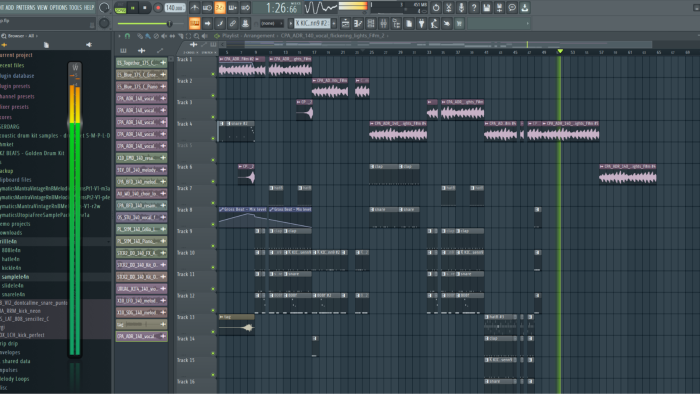The image size is (700, 394).
Task: Open the content library shopping cart icon
Action: click(459, 23)
